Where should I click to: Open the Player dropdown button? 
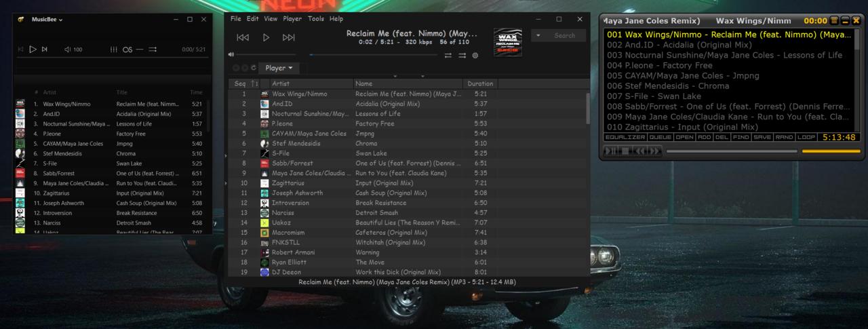[279, 68]
